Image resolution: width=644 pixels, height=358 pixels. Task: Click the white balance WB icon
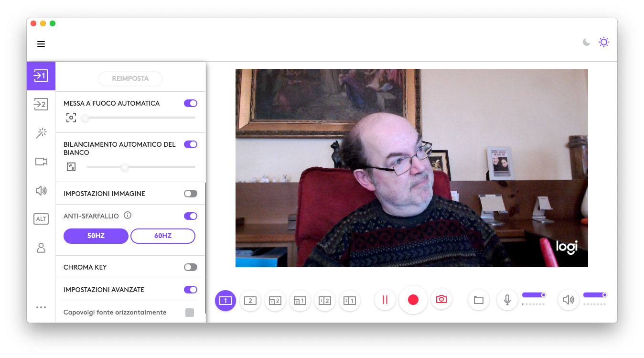71,167
